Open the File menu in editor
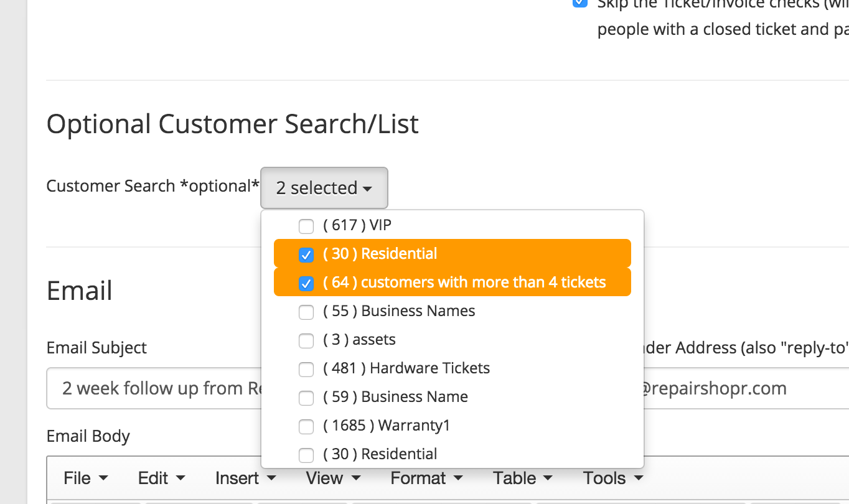 85,478
